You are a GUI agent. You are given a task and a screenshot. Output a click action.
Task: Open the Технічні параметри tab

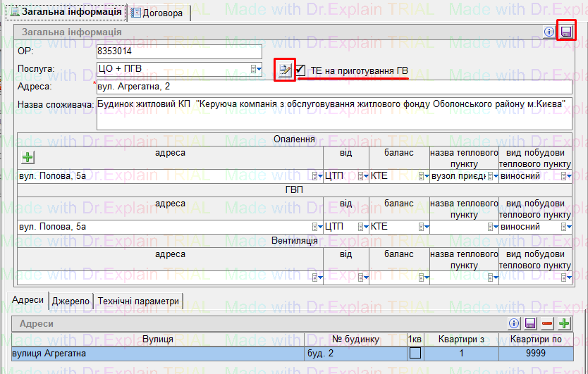tap(139, 301)
